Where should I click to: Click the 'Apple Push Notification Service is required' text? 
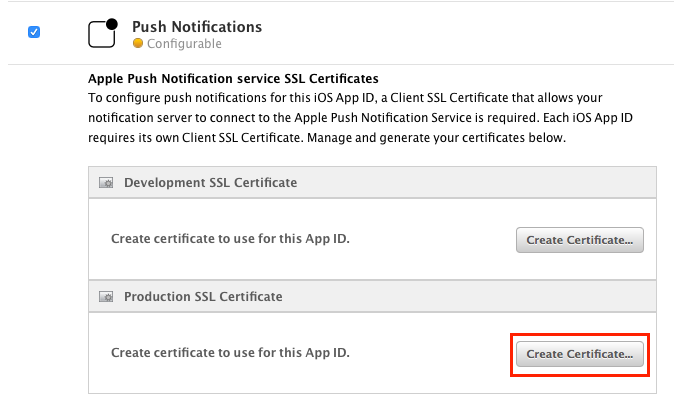(417, 118)
